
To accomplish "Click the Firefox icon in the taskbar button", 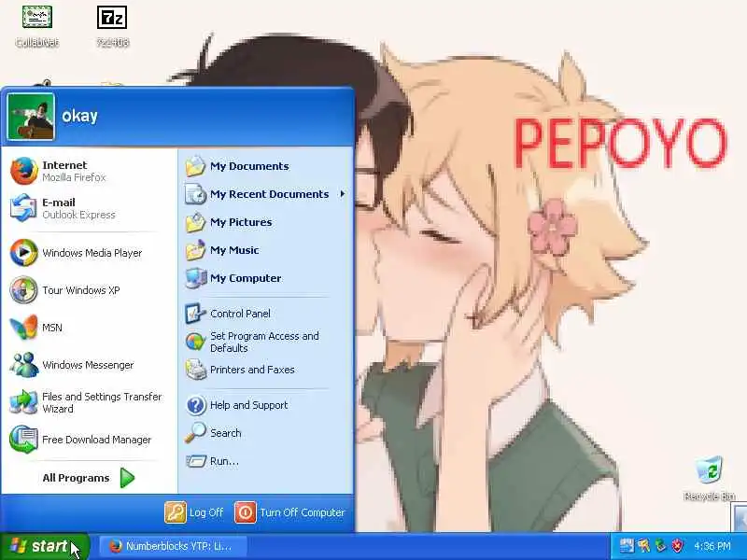I will (115, 546).
